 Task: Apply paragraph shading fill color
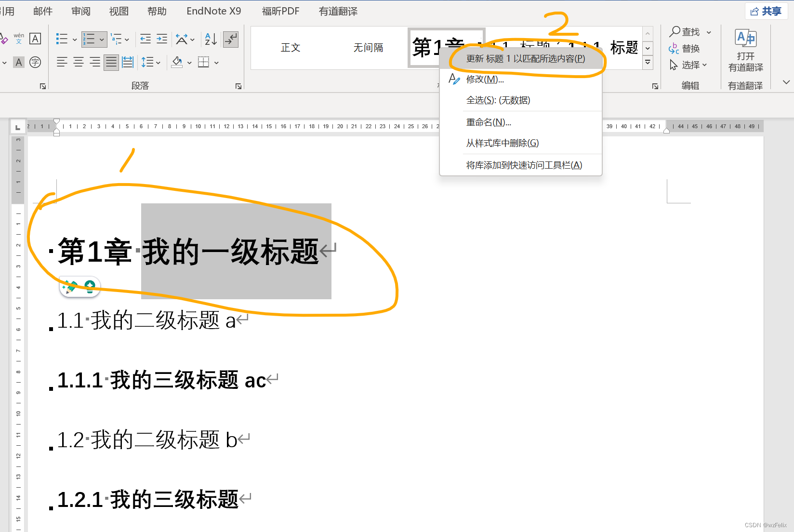177,62
